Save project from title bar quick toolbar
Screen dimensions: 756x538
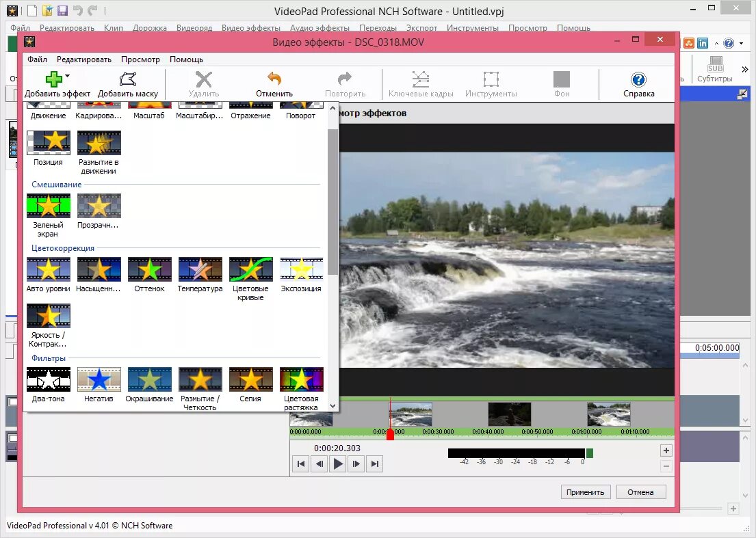click(x=63, y=10)
